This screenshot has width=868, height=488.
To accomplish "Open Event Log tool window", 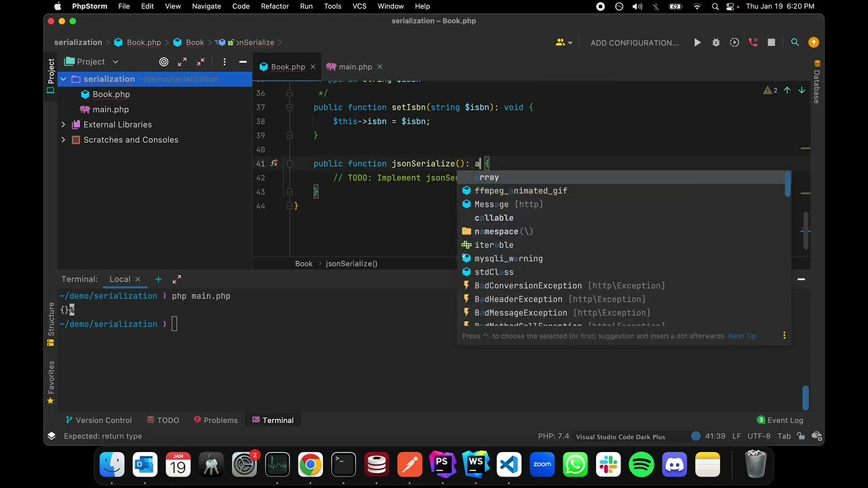I will click(x=780, y=420).
